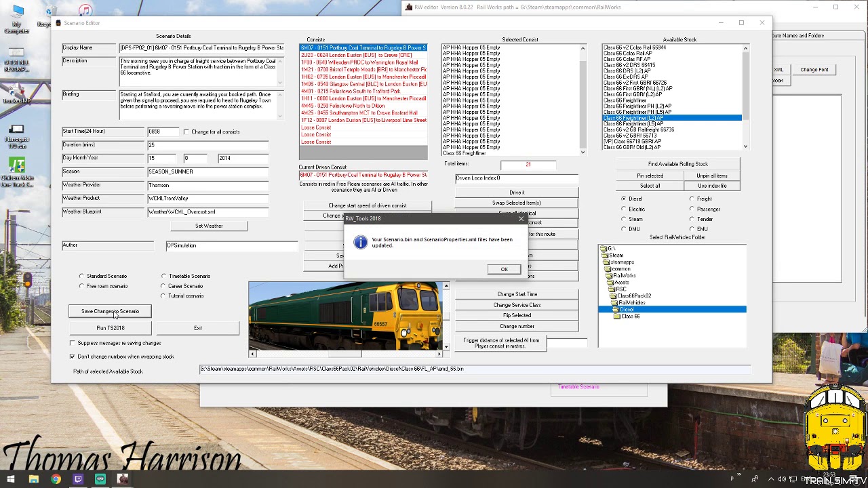The height and width of the screenshot is (488, 868).
Task: Open the Twitch app on the taskbar
Action: coord(78,479)
